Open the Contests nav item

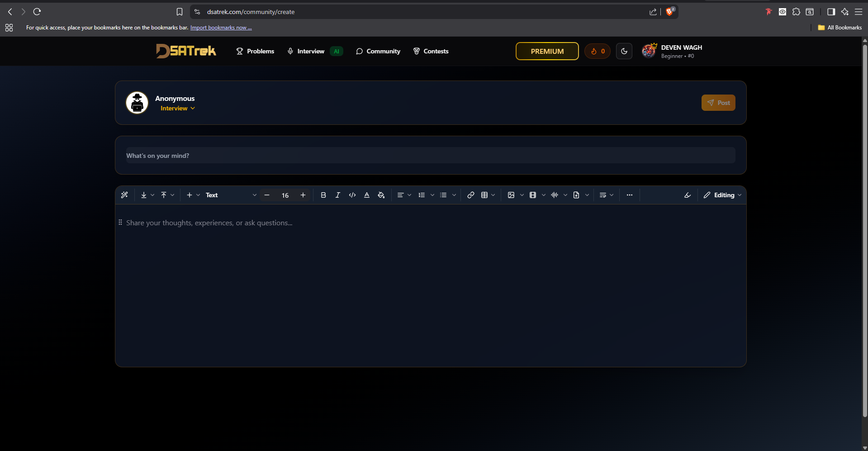point(431,51)
